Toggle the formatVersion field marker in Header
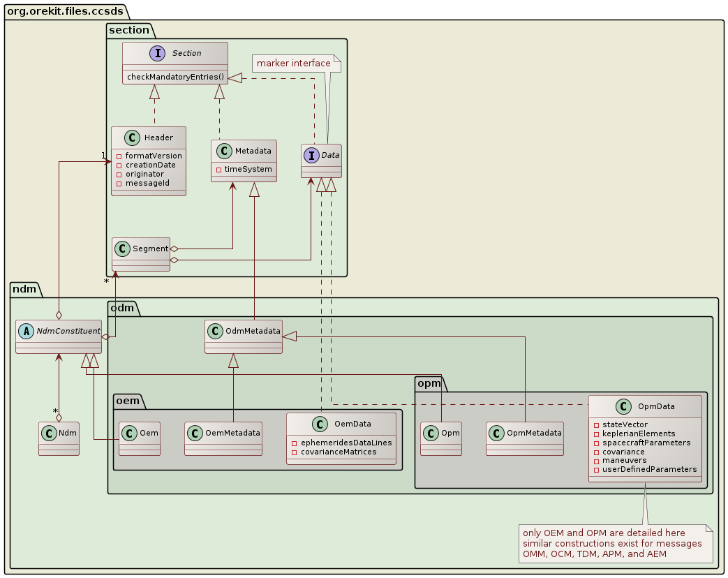The width and height of the screenshot is (728, 578). [x=120, y=156]
